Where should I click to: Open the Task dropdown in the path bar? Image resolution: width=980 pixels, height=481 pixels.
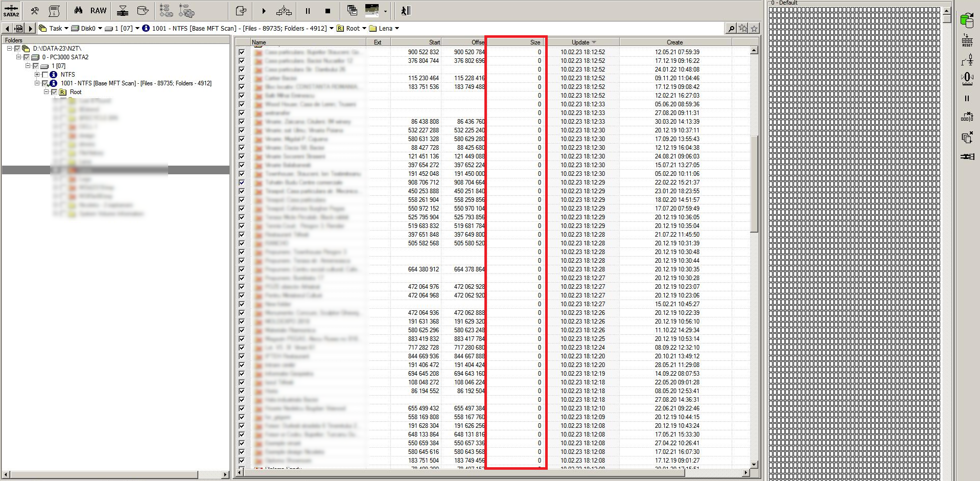pyautogui.click(x=66, y=29)
